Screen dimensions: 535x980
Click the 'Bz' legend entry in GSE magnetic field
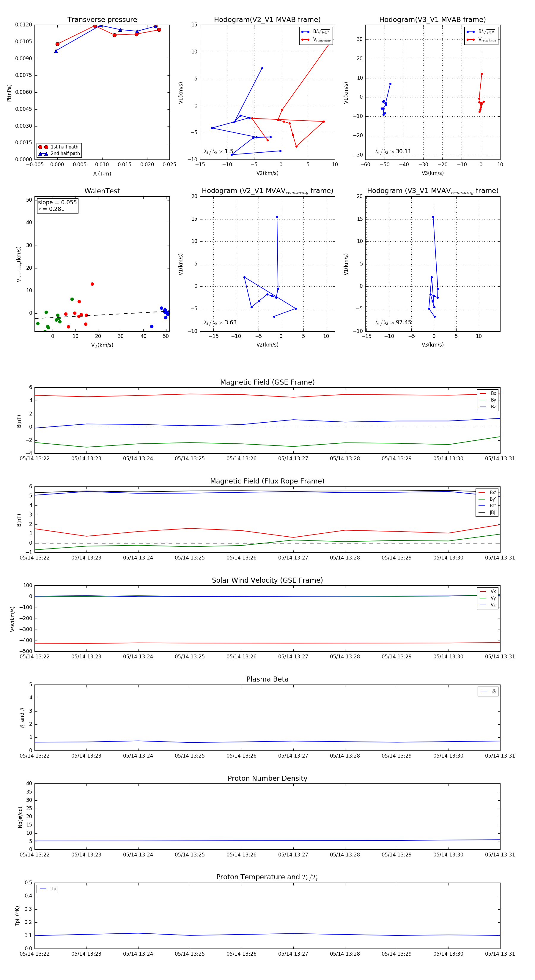click(x=488, y=407)
